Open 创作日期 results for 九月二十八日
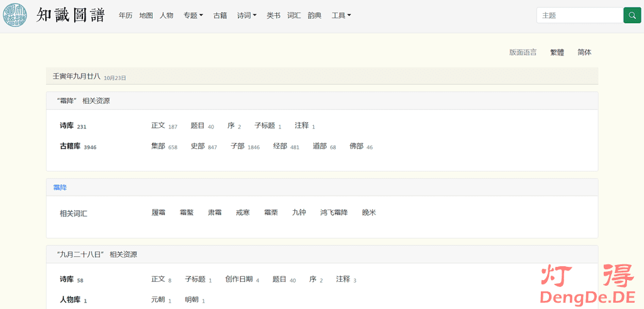This screenshot has height=309, width=644. (239, 279)
